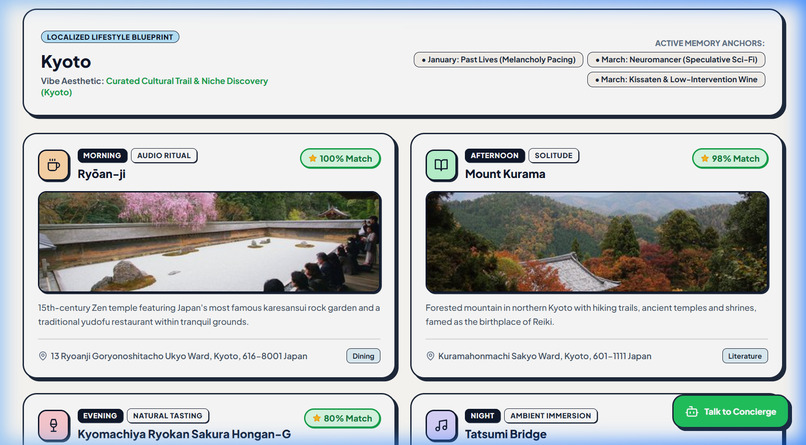
Task: Click the music note icon on Tatsumi Bridge card
Action: (441, 425)
